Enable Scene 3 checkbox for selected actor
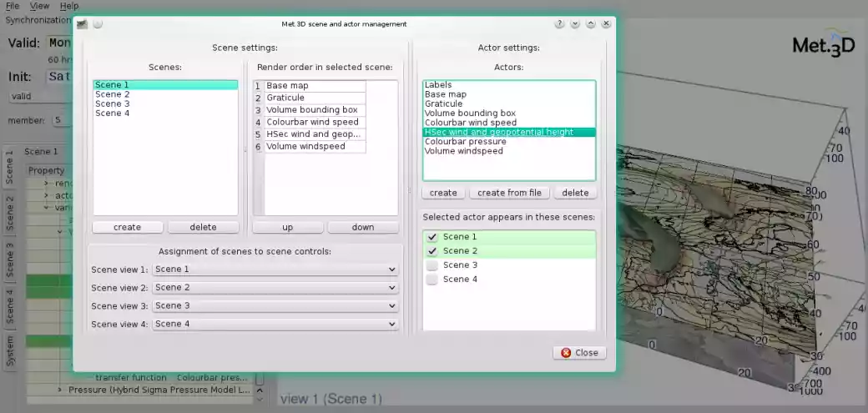 (432, 265)
